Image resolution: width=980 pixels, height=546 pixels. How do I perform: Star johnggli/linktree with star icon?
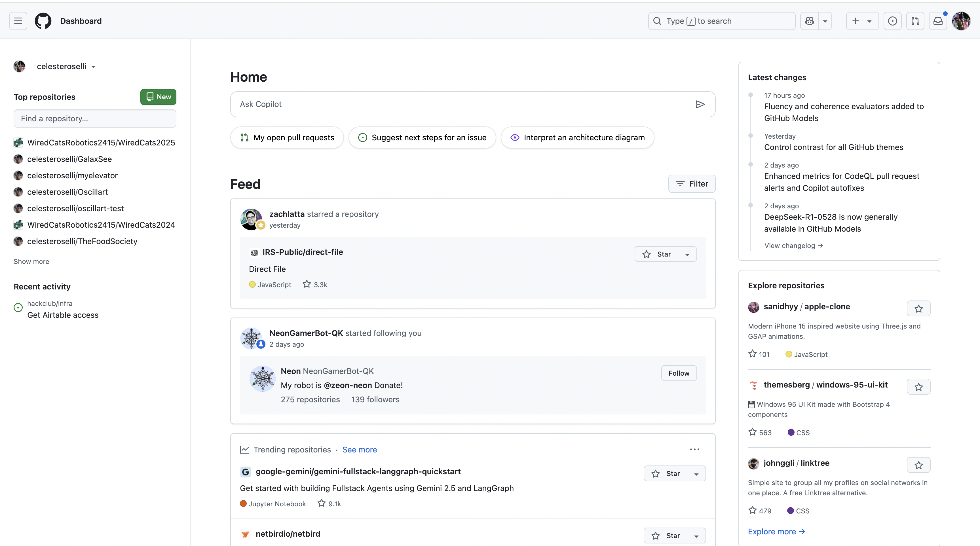coord(919,465)
